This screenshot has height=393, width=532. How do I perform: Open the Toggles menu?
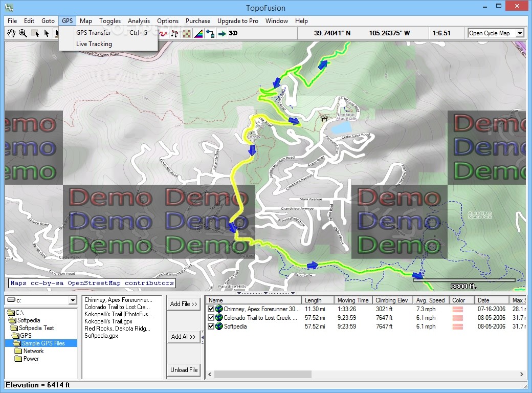(110, 20)
